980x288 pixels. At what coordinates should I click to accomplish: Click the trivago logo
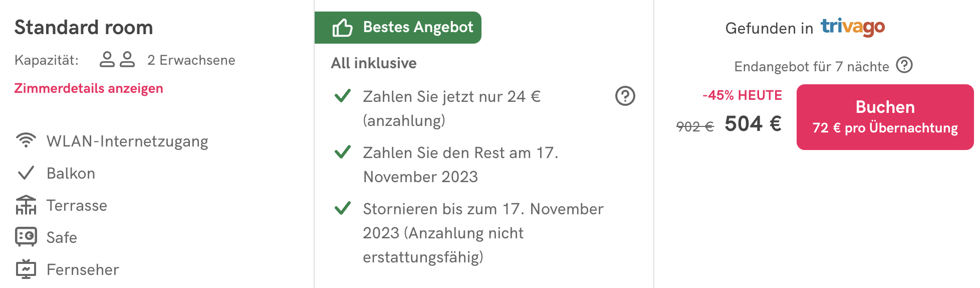click(853, 27)
